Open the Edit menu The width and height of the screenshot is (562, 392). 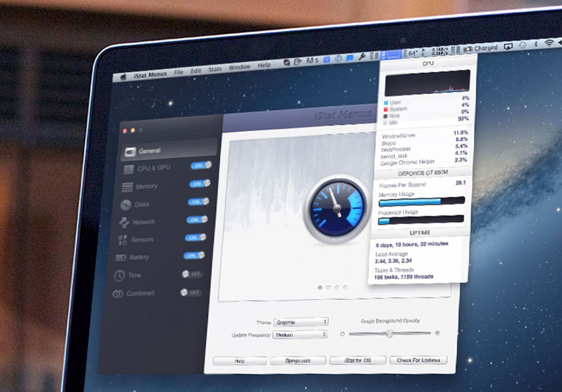(196, 71)
